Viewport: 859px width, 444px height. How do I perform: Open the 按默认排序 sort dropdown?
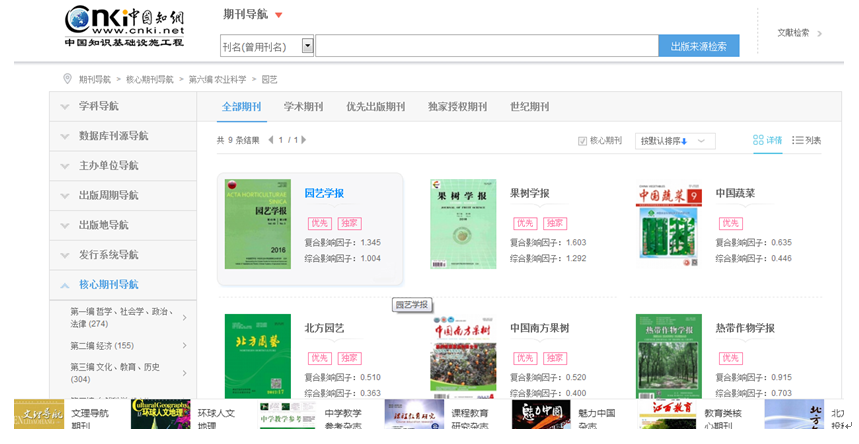[x=675, y=141]
